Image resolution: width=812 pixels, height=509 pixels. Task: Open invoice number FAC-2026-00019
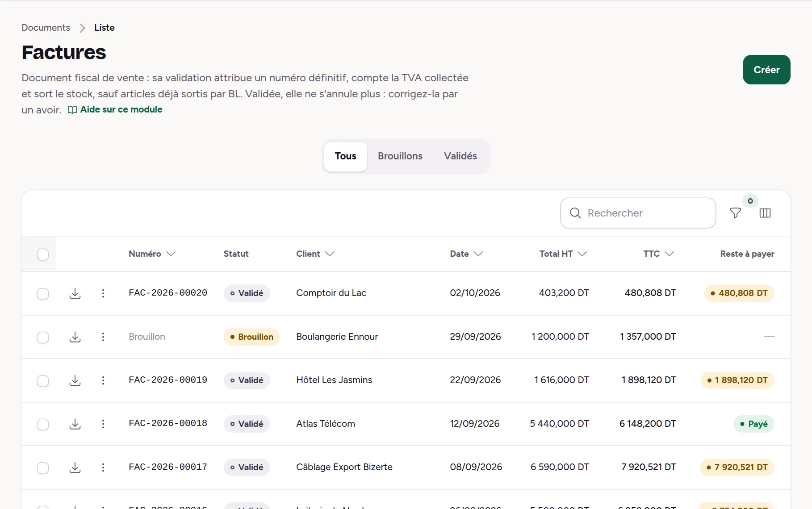168,380
